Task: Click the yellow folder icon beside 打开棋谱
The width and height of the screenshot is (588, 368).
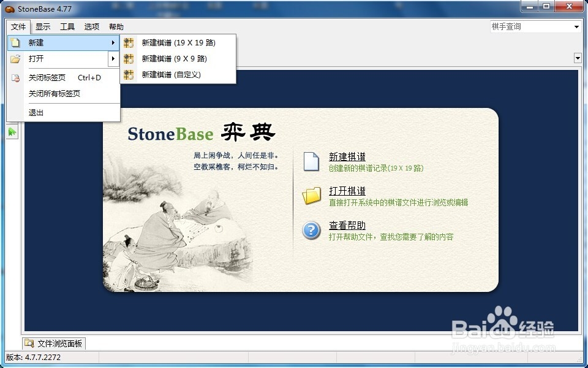Action: tap(312, 196)
